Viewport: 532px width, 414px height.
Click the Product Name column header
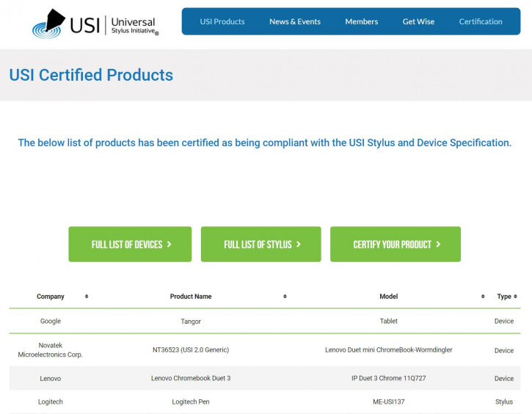[191, 297]
